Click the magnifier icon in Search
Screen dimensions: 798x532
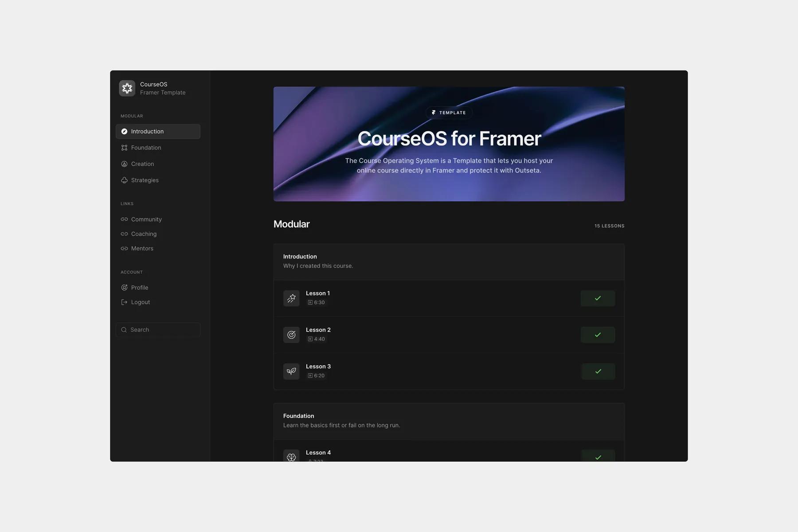(124, 330)
